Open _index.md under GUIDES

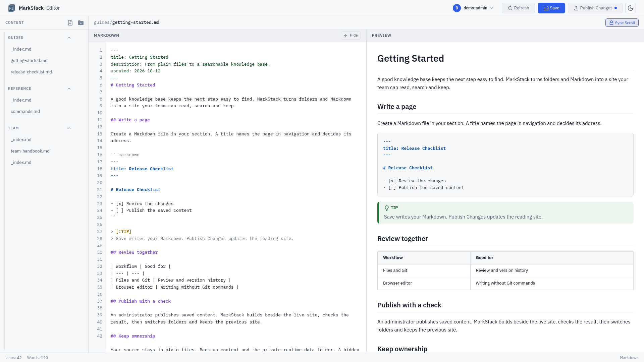[x=21, y=49]
